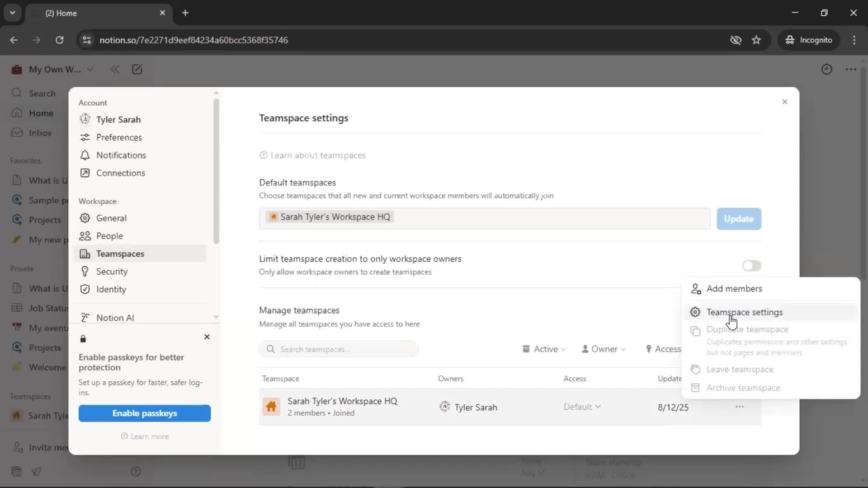Open the Owner filter dropdown
868x488 pixels.
[x=604, y=349]
